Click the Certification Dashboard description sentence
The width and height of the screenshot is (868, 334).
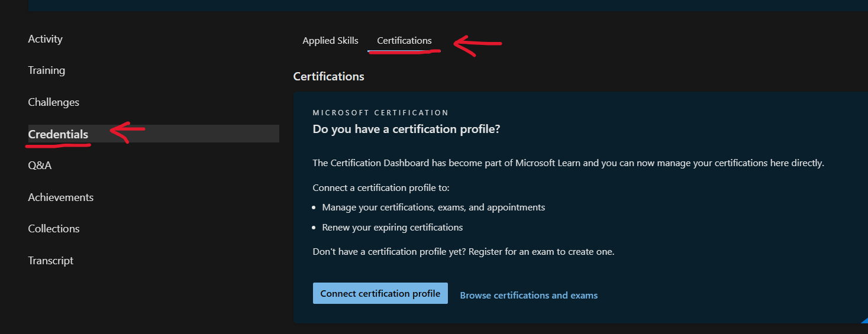click(x=568, y=163)
